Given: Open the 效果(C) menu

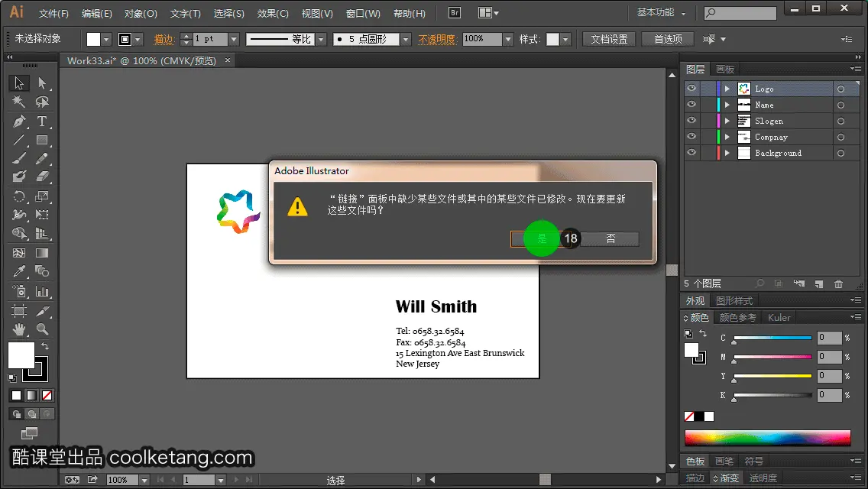Looking at the screenshot, I should 273,13.
